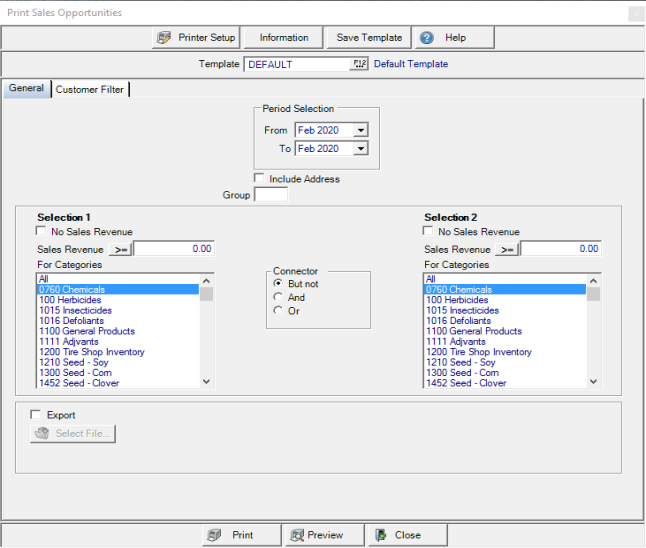The height and width of the screenshot is (548, 646).
Task: Tick the Export checkbox
Action: 36,415
